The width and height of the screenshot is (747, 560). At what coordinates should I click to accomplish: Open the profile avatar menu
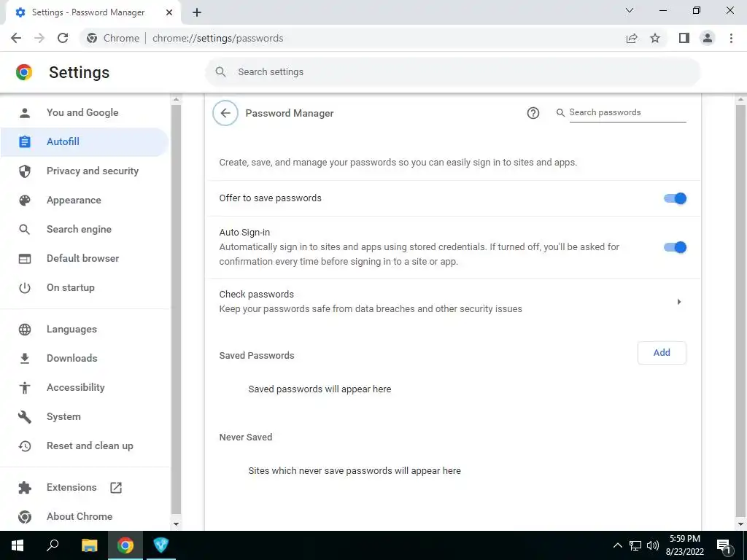tap(708, 38)
